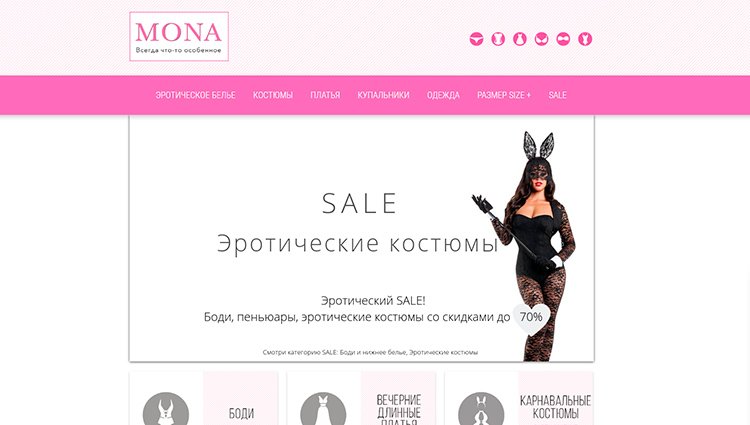Open the dress icon in header

click(x=520, y=39)
